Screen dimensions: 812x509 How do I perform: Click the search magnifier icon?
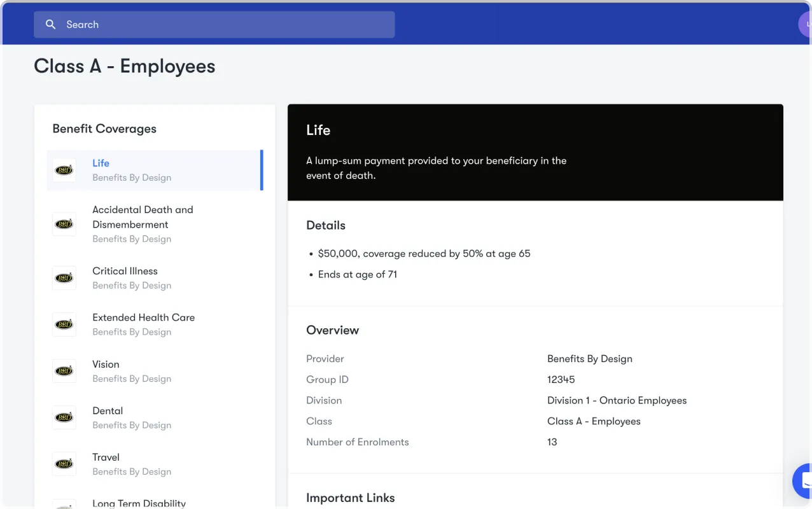pyautogui.click(x=51, y=25)
